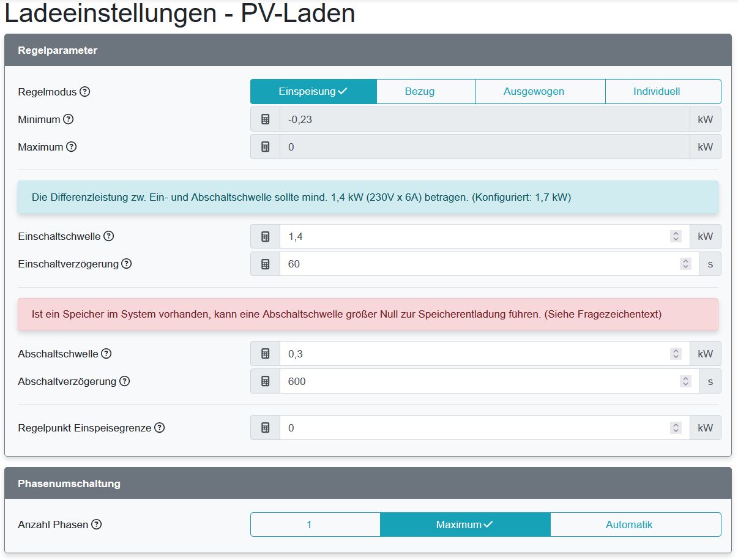Open the calculator for the Minimum field
This screenshot has width=738, height=560.
pos(265,119)
